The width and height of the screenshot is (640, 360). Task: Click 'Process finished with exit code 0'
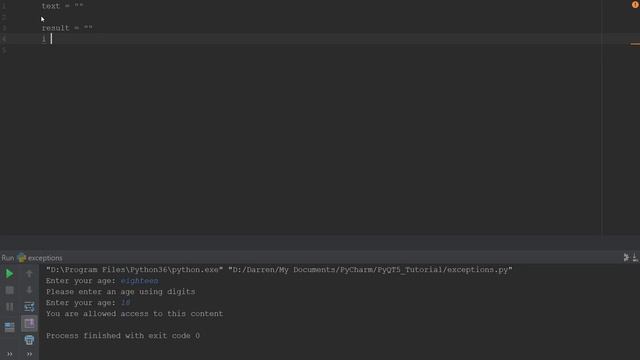123,336
